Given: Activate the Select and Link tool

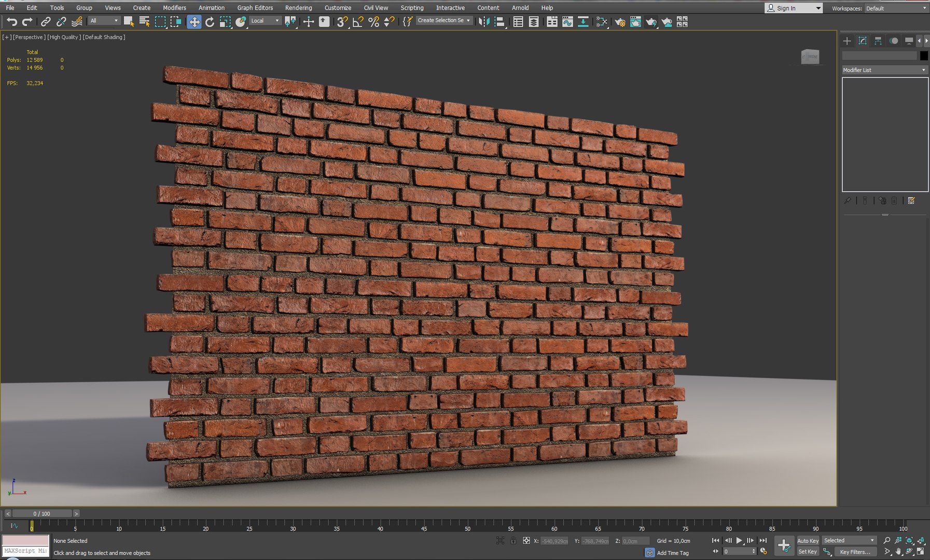Looking at the screenshot, I should (46, 21).
